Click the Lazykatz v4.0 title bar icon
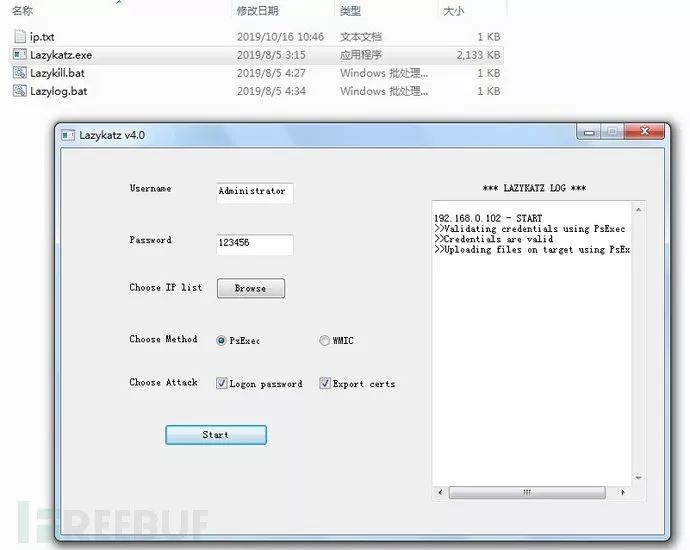The width and height of the screenshot is (690, 550). tap(68, 135)
